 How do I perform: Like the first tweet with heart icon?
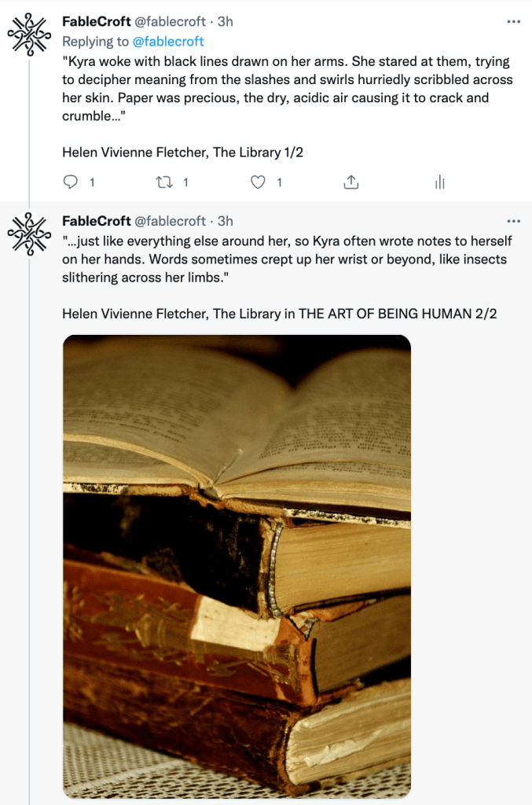[258, 182]
